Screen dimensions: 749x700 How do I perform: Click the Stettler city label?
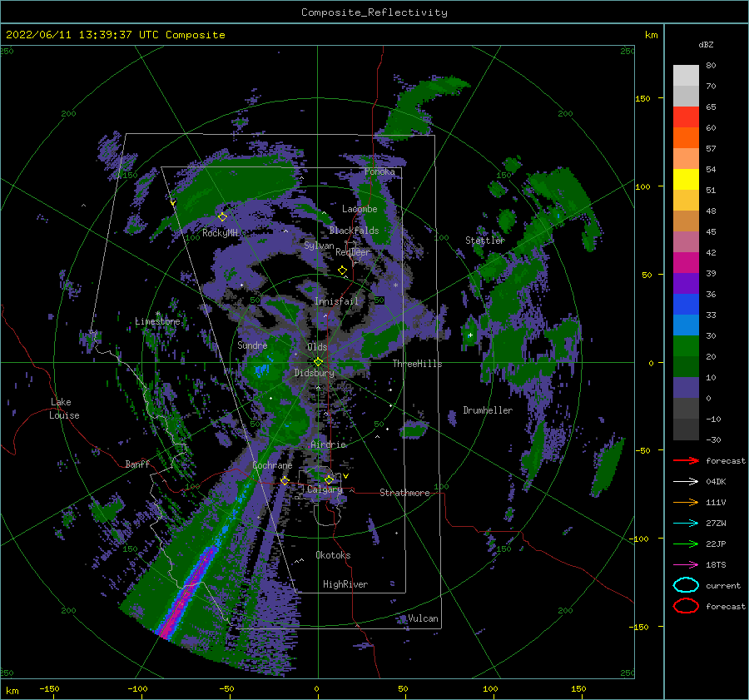click(x=485, y=241)
